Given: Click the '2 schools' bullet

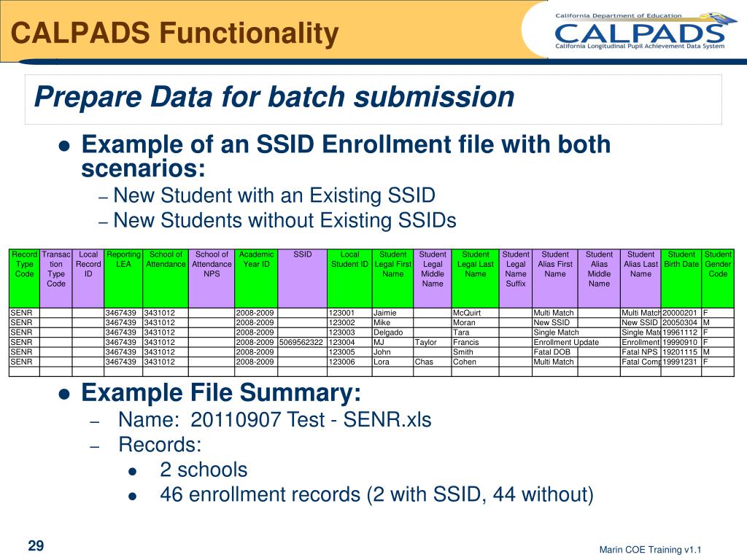Looking at the screenshot, I should (x=204, y=470).
